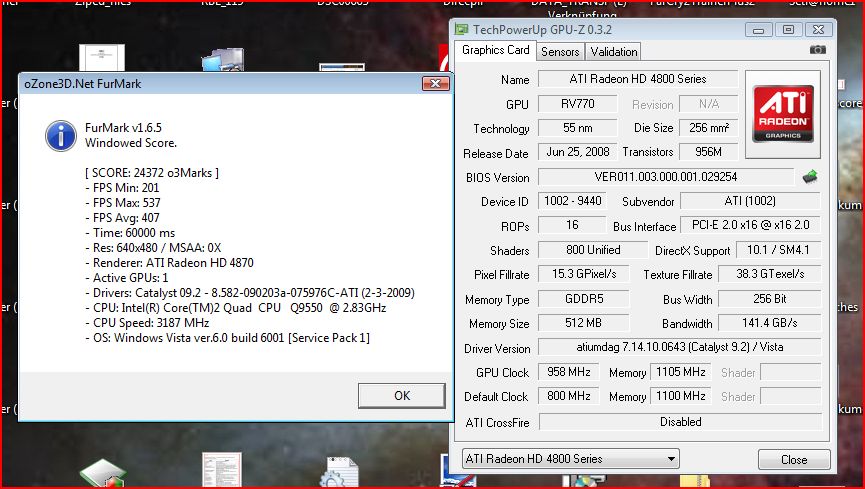Click the camera screenshot icon in GPU-Z

click(x=818, y=50)
